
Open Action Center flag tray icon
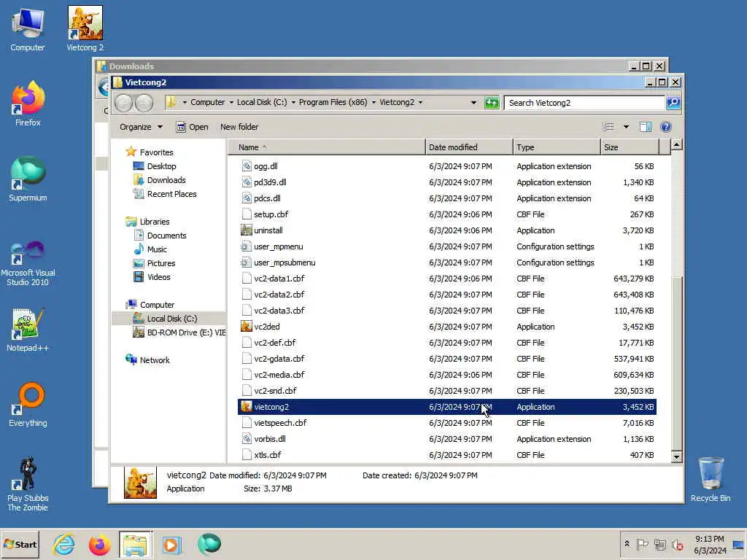click(x=642, y=544)
